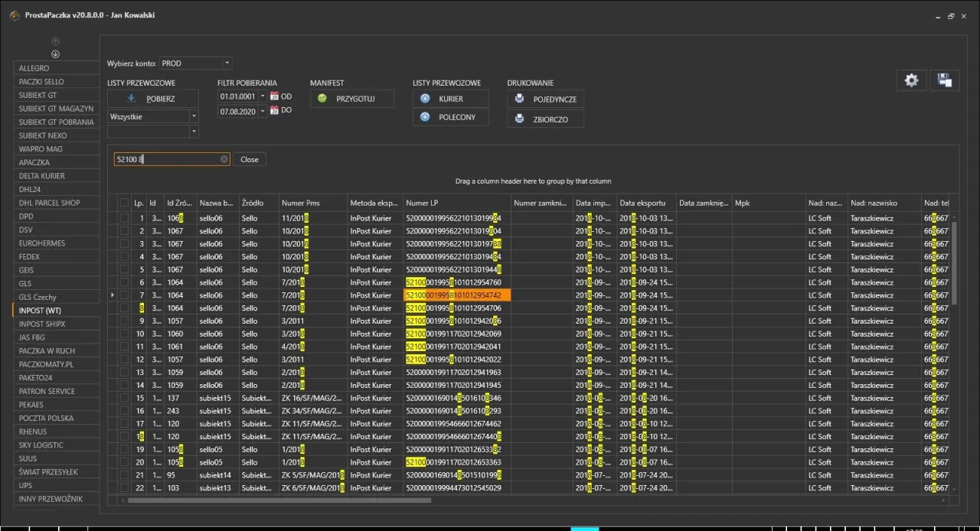Click the save floppy disk icon
Image resolution: width=980 pixels, height=531 pixels.
(945, 80)
